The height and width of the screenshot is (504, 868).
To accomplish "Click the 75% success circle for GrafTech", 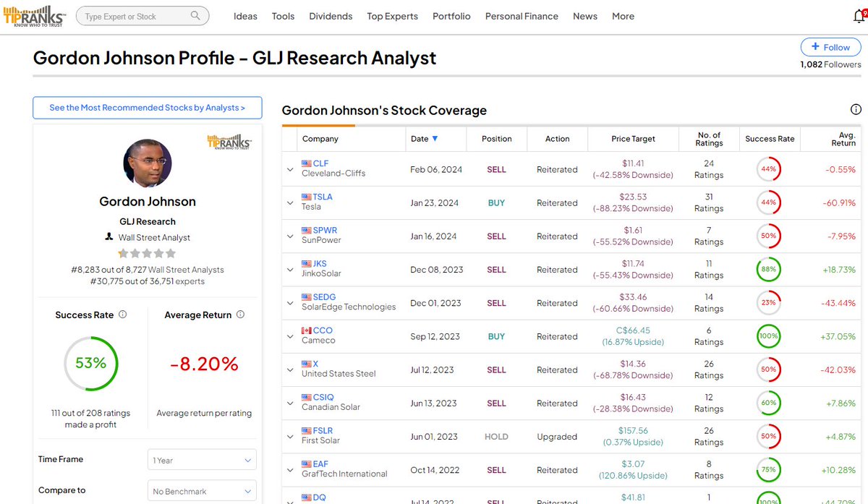I will (x=769, y=470).
